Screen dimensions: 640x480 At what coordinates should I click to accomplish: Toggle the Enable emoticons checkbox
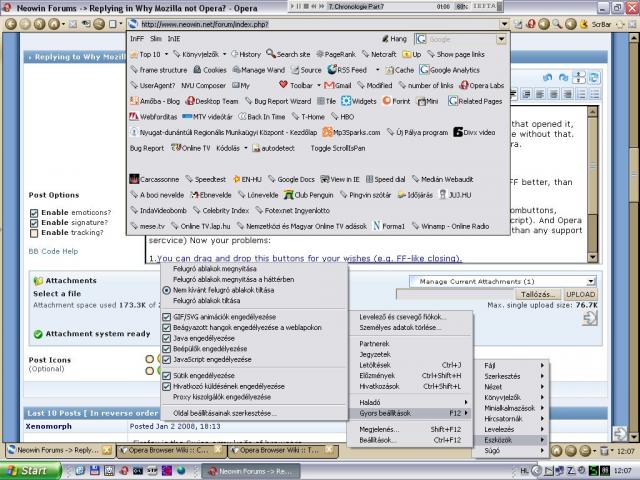[34, 213]
